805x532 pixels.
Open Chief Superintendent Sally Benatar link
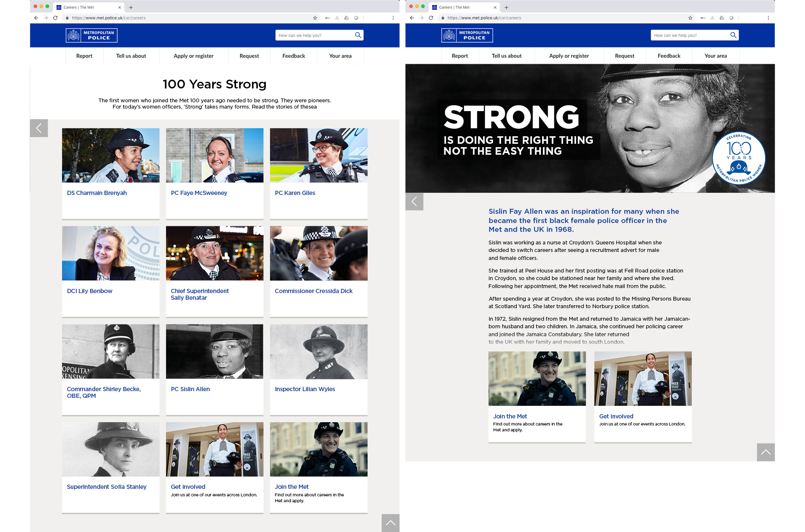point(200,294)
